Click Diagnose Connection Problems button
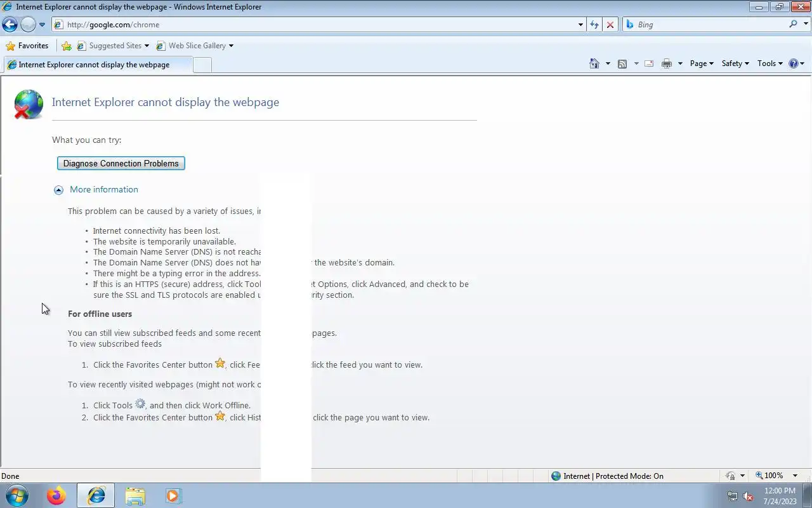Image resolution: width=812 pixels, height=508 pixels. click(x=121, y=163)
